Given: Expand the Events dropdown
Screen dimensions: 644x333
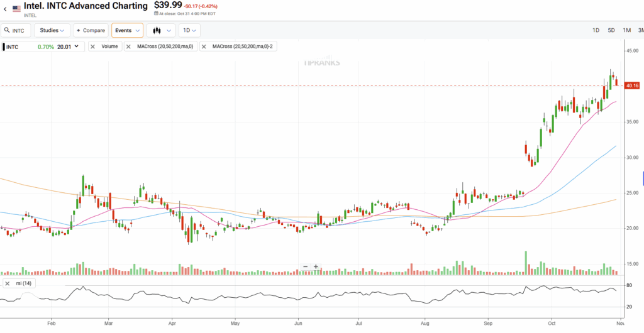Looking at the screenshot, I should (127, 30).
